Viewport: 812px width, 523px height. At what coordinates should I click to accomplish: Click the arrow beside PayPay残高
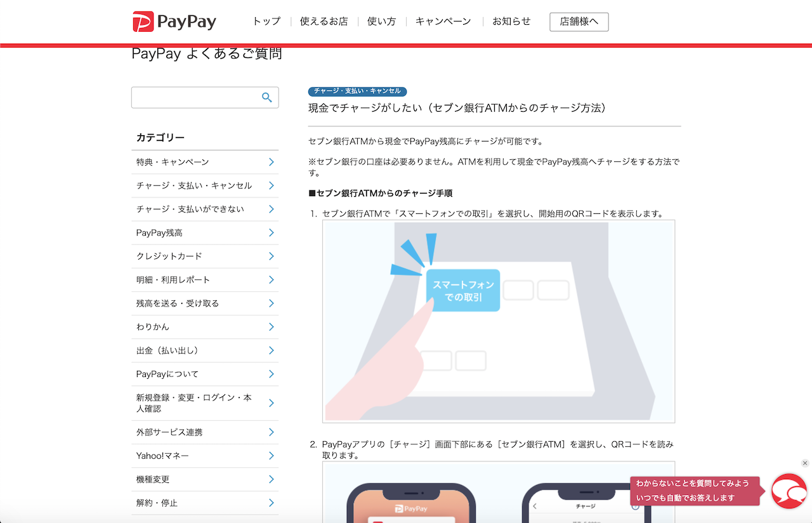(x=271, y=233)
